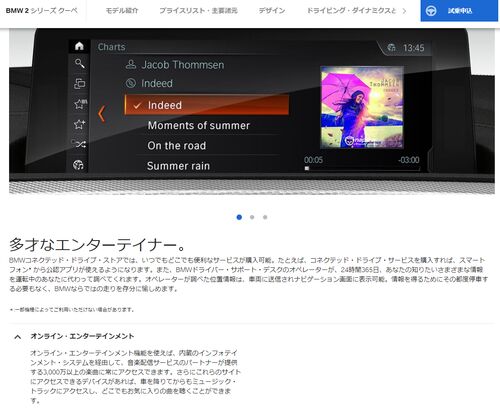Click right arrow to see more nav items
The height and width of the screenshot is (412, 500).
(x=404, y=11)
